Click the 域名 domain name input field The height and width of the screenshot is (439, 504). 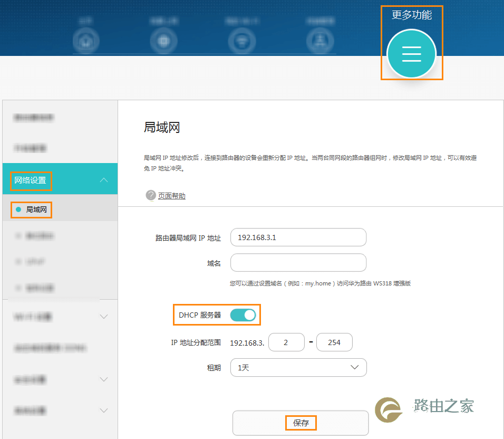tap(298, 263)
